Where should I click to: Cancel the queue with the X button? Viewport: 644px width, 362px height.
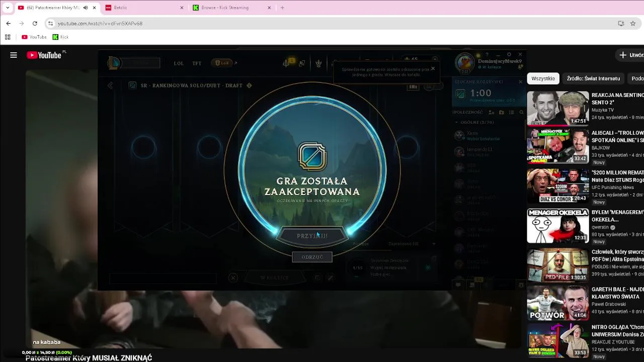pos(233,278)
